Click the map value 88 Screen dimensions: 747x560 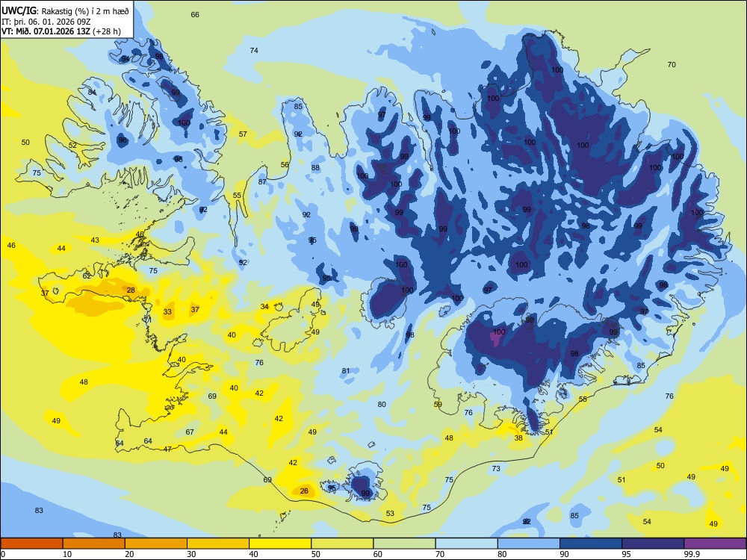[x=315, y=167]
